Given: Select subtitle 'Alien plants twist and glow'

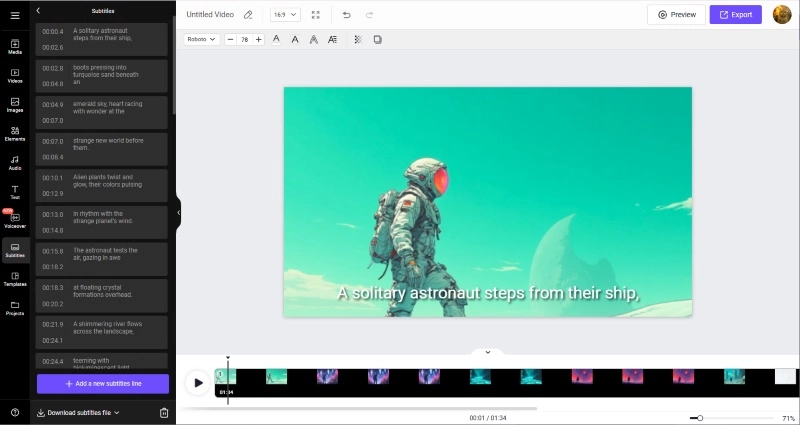Looking at the screenshot, I should coord(102,186).
